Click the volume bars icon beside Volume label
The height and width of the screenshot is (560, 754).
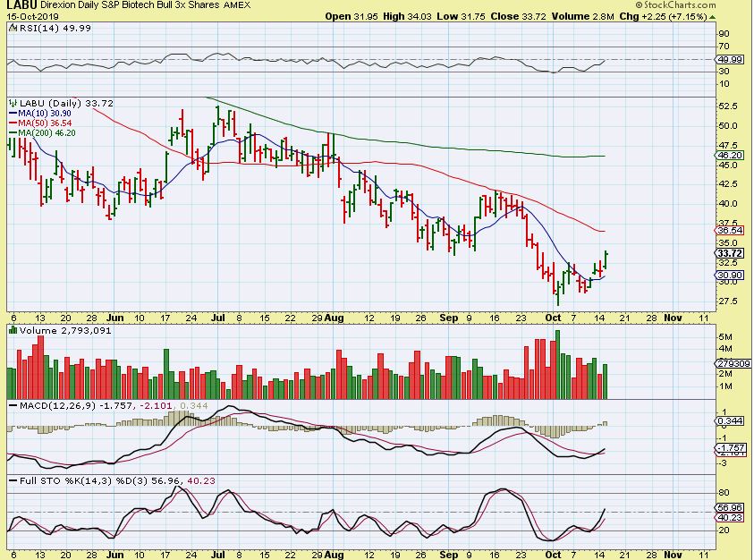point(13,330)
